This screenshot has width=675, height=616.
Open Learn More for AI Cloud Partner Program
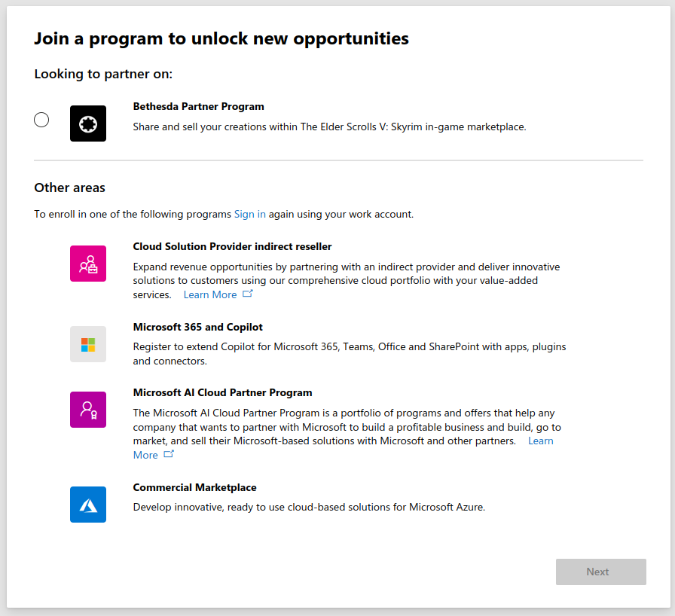tap(541, 441)
